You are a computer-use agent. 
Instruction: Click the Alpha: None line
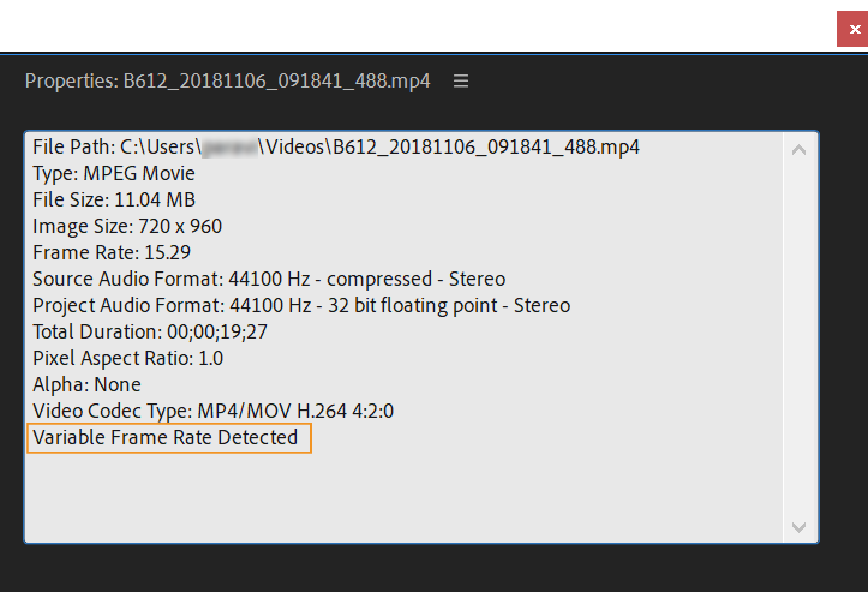87,385
